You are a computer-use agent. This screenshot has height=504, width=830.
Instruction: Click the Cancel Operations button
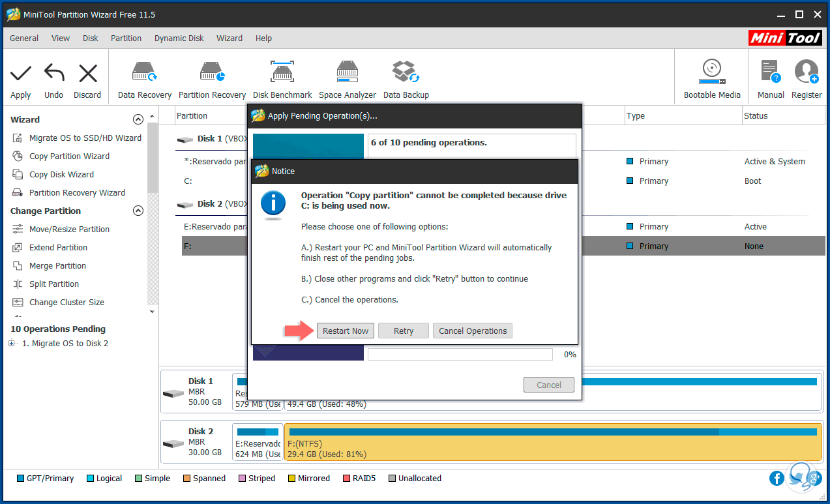tap(473, 331)
